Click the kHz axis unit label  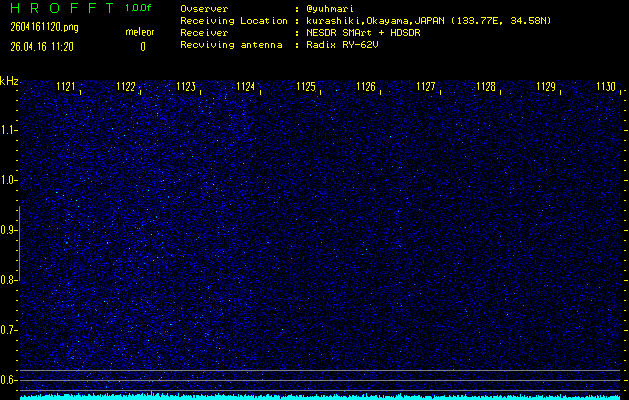click(x=9, y=81)
